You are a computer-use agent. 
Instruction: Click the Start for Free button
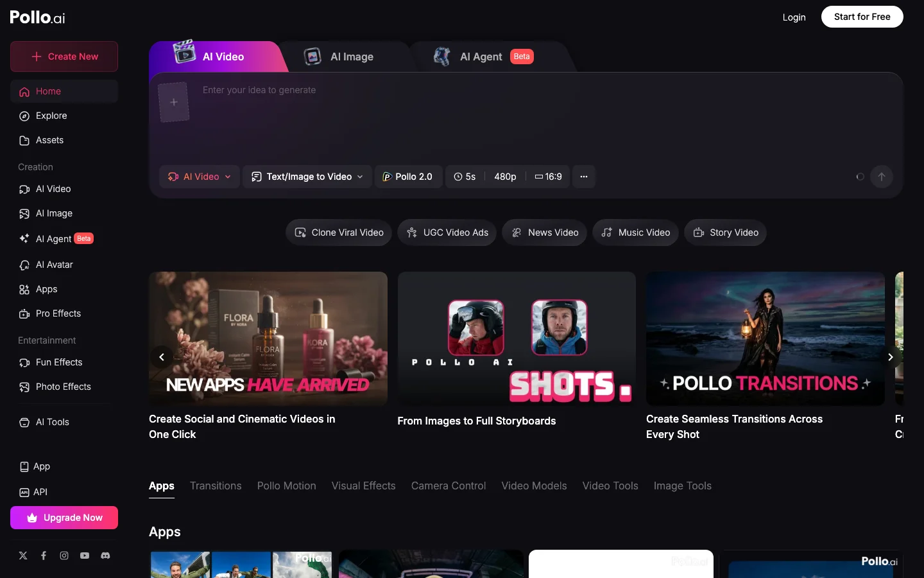click(x=862, y=17)
